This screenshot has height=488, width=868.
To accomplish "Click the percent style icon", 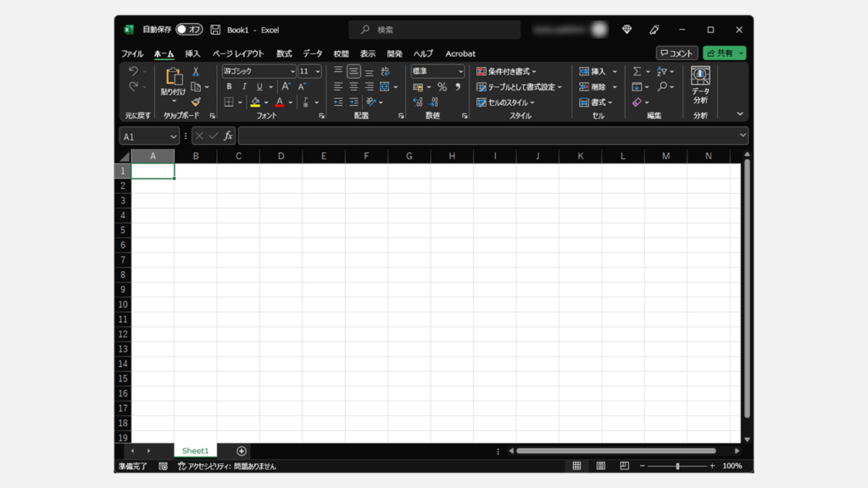I will point(442,87).
